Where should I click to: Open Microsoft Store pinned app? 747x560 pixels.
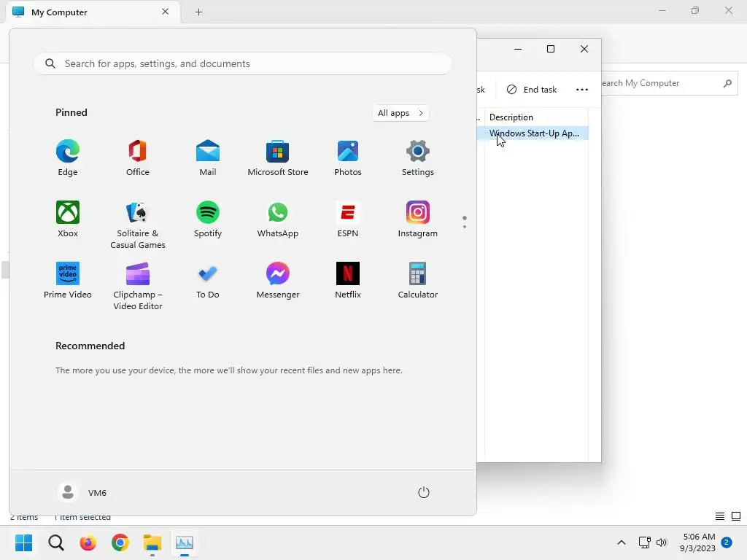tap(278, 158)
